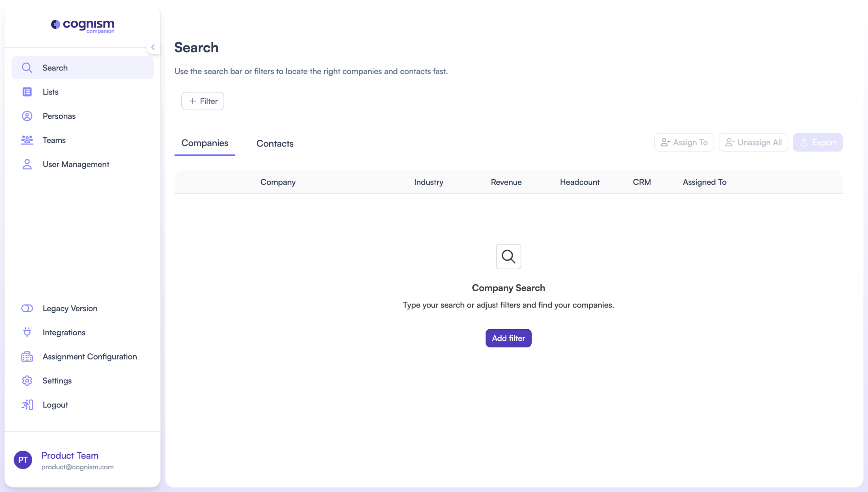
Task: Open Lists via its list icon
Action: pos(27,92)
